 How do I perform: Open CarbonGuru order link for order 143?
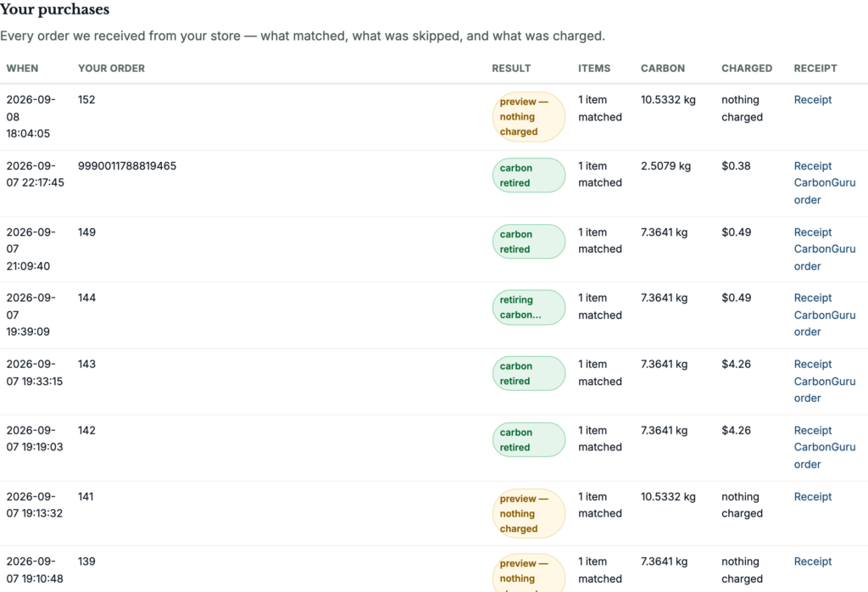click(x=825, y=390)
